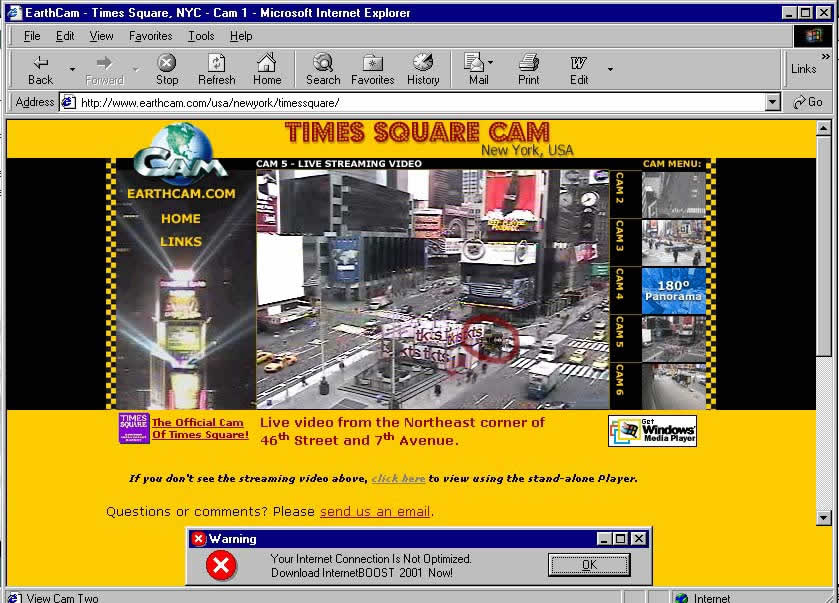839x603 pixels.
Task: Open the Favorites menu in menu bar
Action: (150, 36)
